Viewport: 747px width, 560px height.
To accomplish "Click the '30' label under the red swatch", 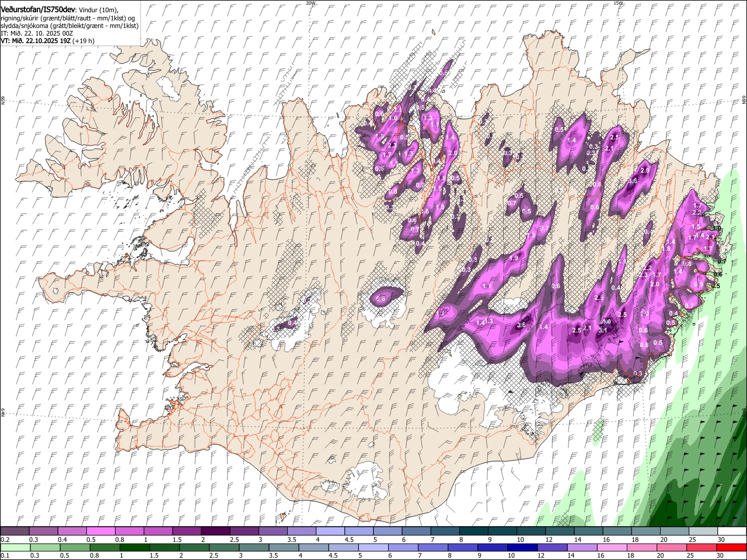I will click(x=720, y=555).
